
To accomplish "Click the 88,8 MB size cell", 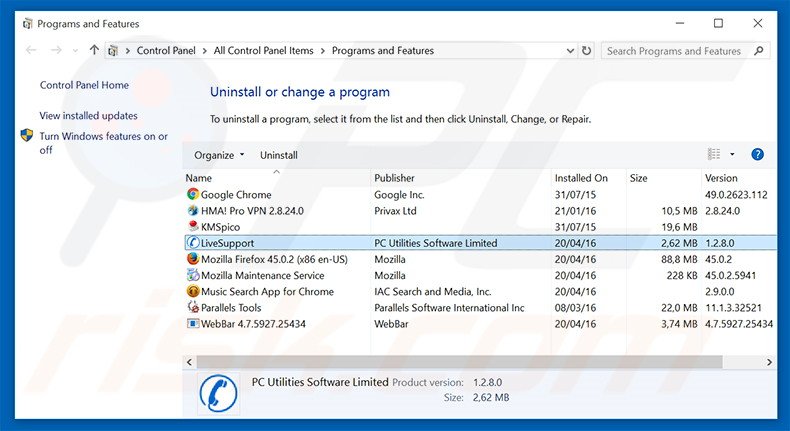I will coord(679,259).
